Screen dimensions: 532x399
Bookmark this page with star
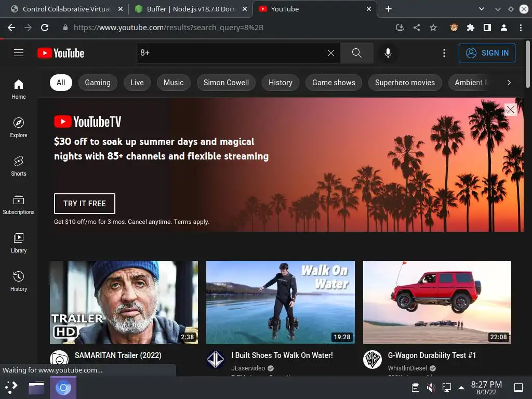[433, 28]
